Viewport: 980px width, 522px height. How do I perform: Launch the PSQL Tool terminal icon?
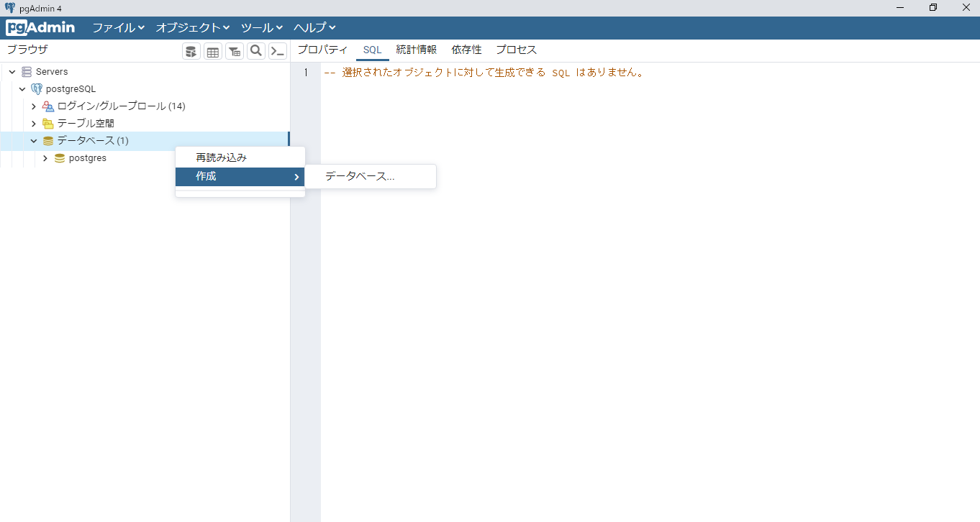pos(278,51)
